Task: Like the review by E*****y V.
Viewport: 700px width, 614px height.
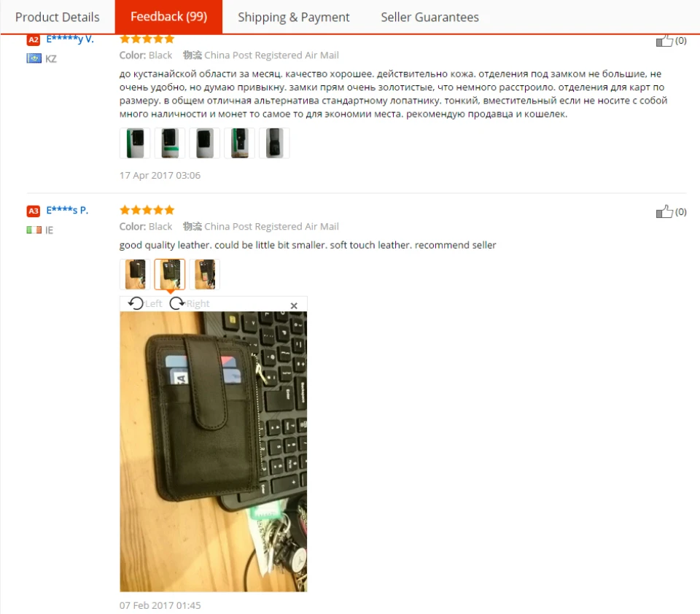Action: (x=664, y=40)
